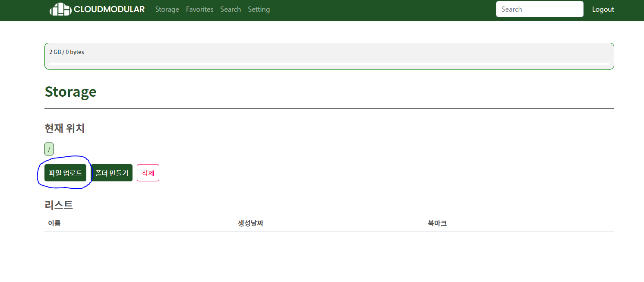644x282 pixels.
Task: Click the 삭제 delete button
Action: tap(148, 173)
